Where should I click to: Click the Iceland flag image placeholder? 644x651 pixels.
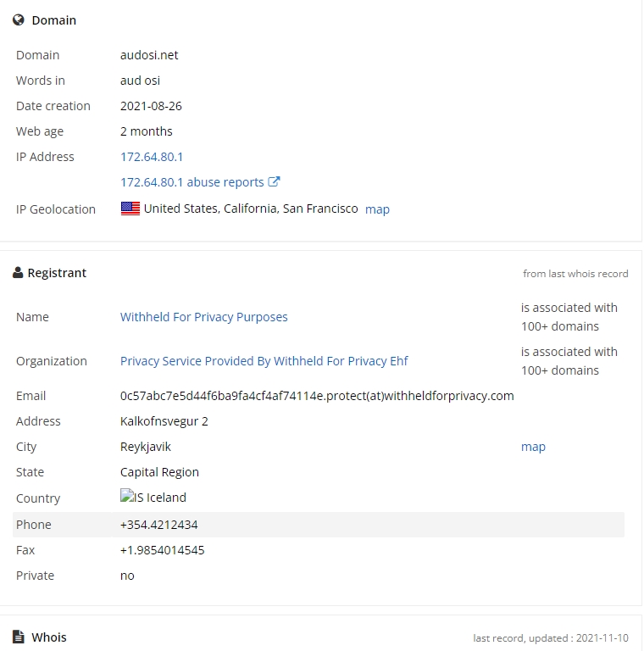127,497
